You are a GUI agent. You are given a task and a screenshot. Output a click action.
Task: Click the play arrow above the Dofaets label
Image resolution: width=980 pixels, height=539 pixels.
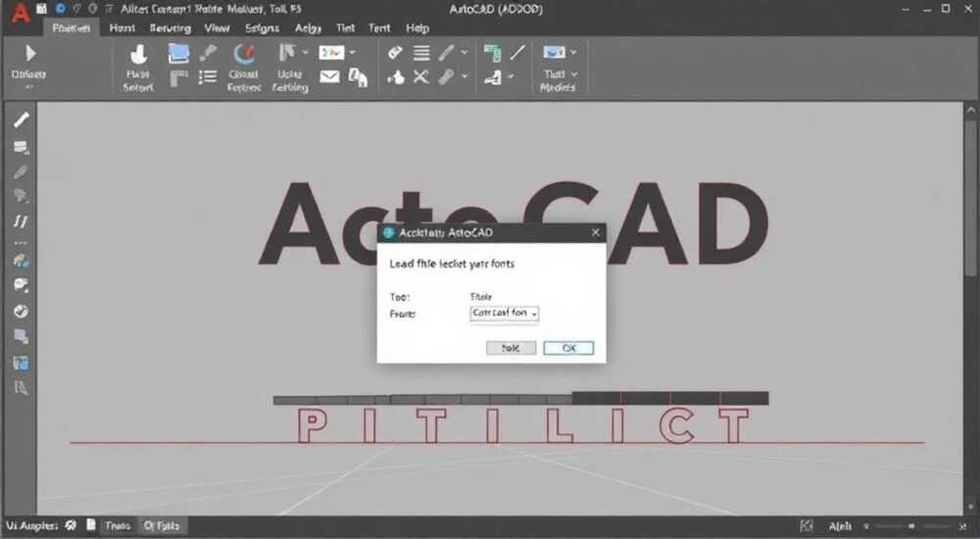tap(29, 53)
